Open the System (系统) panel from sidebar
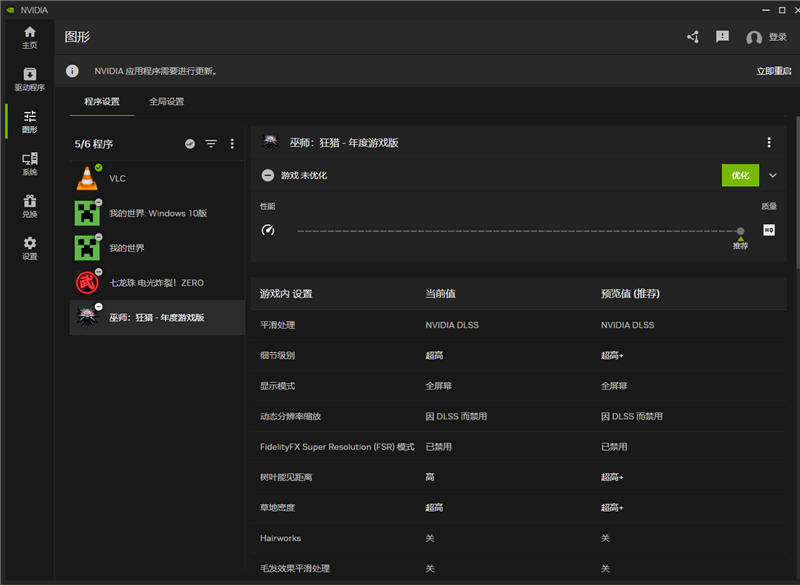800x585 pixels. point(29,160)
